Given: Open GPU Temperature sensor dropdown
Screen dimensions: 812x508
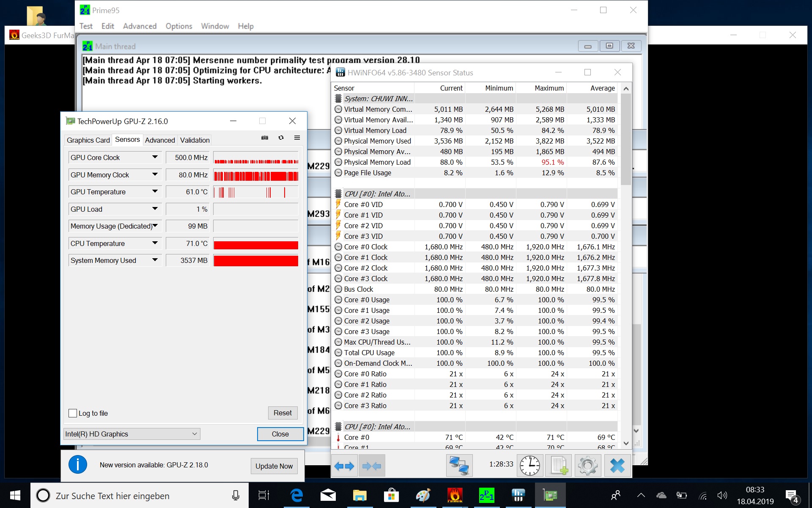Looking at the screenshot, I should (x=155, y=192).
